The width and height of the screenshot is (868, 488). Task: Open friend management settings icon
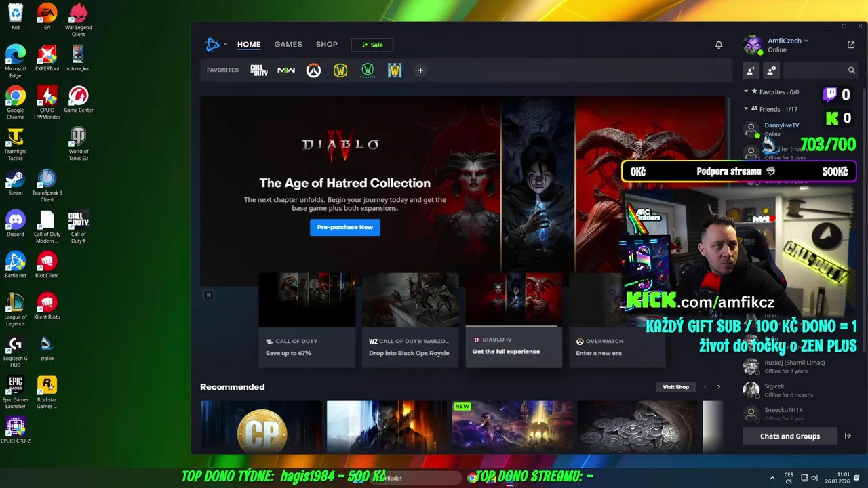[771, 70]
